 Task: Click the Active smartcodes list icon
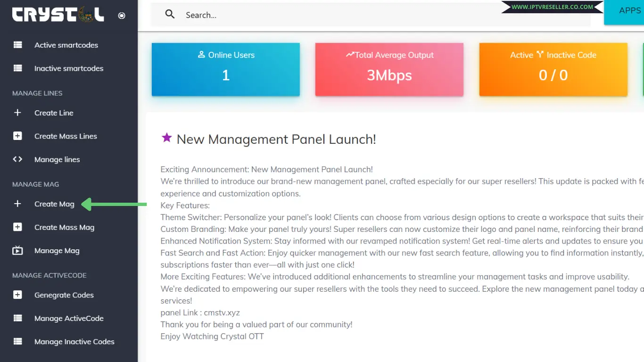pos(17,45)
